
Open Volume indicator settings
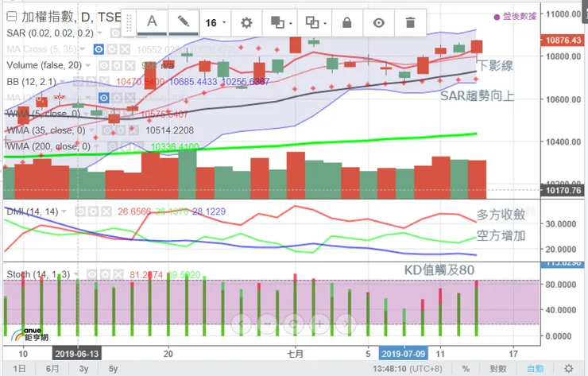117,66
